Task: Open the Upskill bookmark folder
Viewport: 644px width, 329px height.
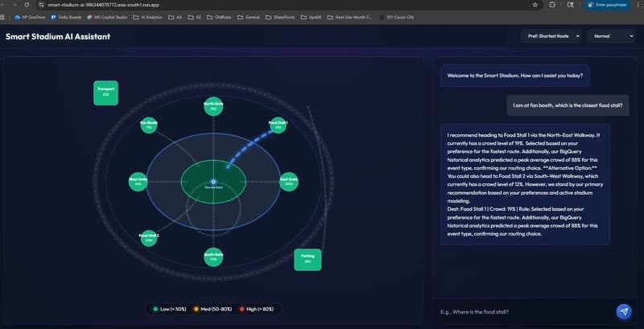Action: (311, 17)
